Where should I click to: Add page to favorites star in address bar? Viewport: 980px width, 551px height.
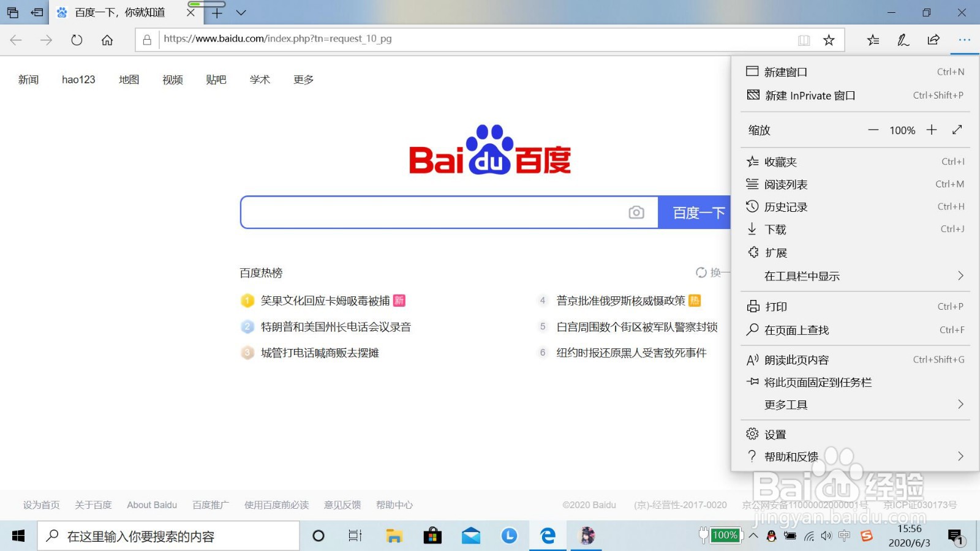829,40
